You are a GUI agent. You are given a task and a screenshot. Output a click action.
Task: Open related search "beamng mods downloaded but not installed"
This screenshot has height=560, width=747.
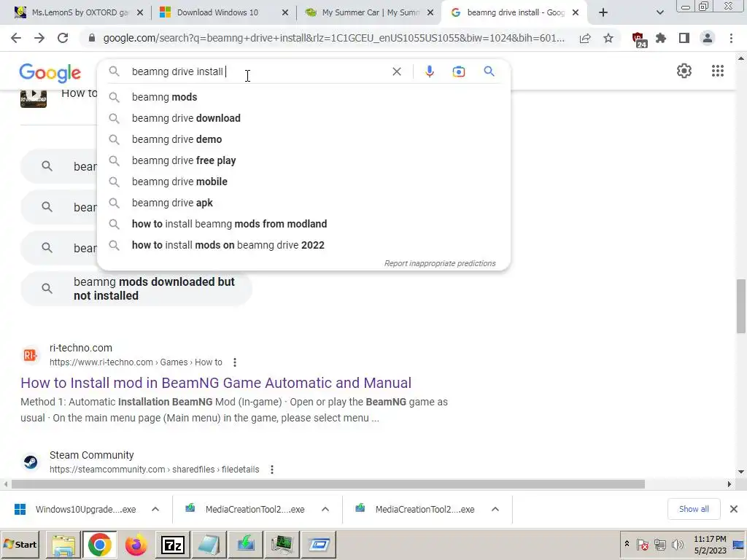(136, 289)
